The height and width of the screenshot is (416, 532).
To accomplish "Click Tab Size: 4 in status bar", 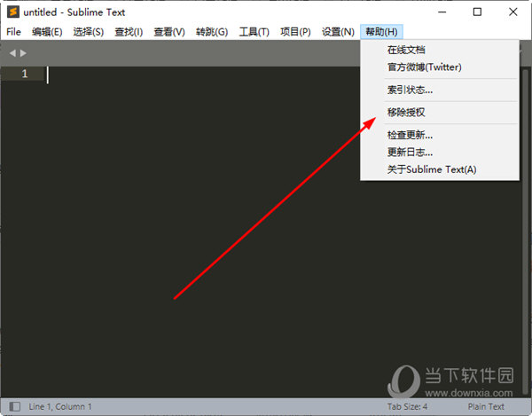I will [x=407, y=406].
